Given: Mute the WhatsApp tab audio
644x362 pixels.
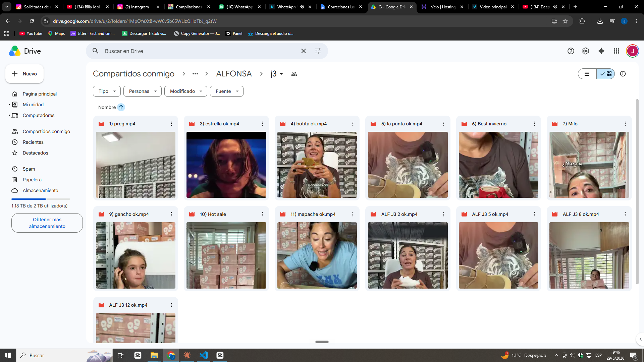Looking at the screenshot, I should coord(302,7).
